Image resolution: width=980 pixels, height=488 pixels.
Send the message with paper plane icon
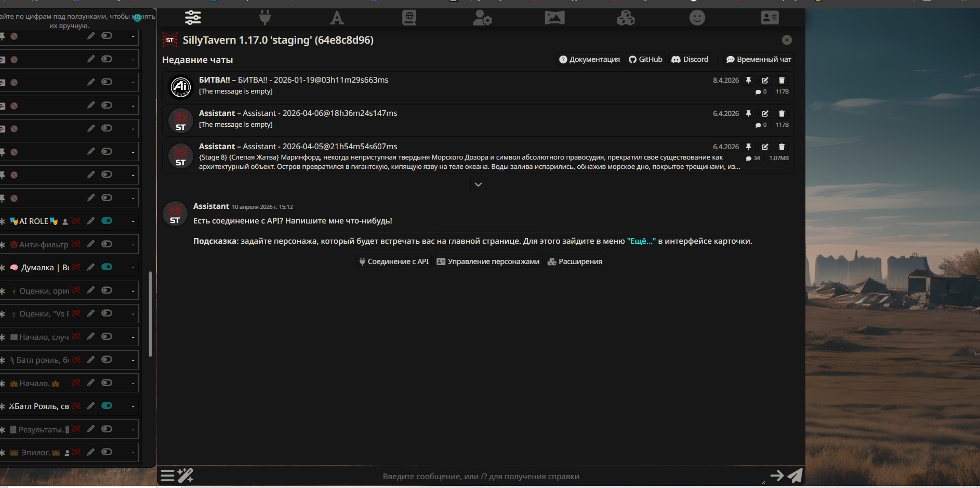795,476
